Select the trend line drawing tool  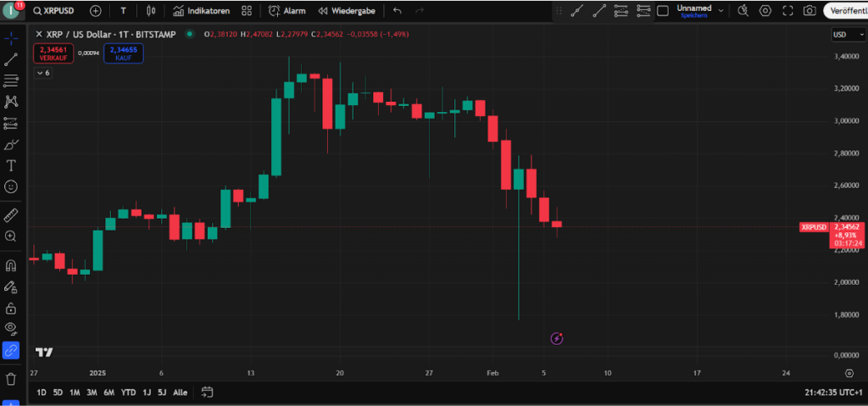point(11,59)
